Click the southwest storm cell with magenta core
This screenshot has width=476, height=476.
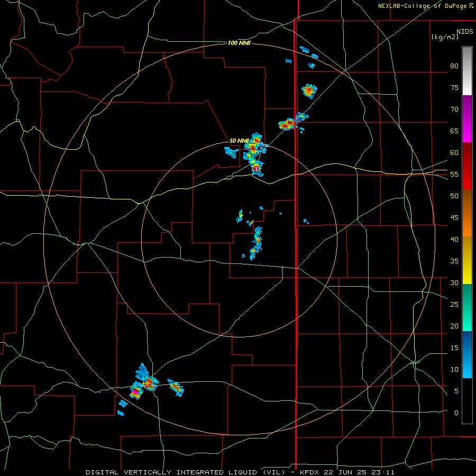coord(136,391)
